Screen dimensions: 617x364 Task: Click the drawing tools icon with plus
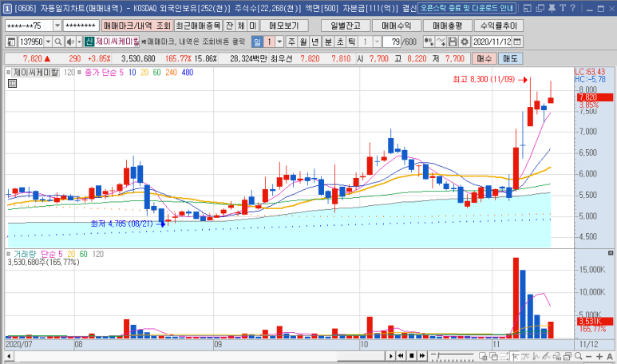(441, 42)
